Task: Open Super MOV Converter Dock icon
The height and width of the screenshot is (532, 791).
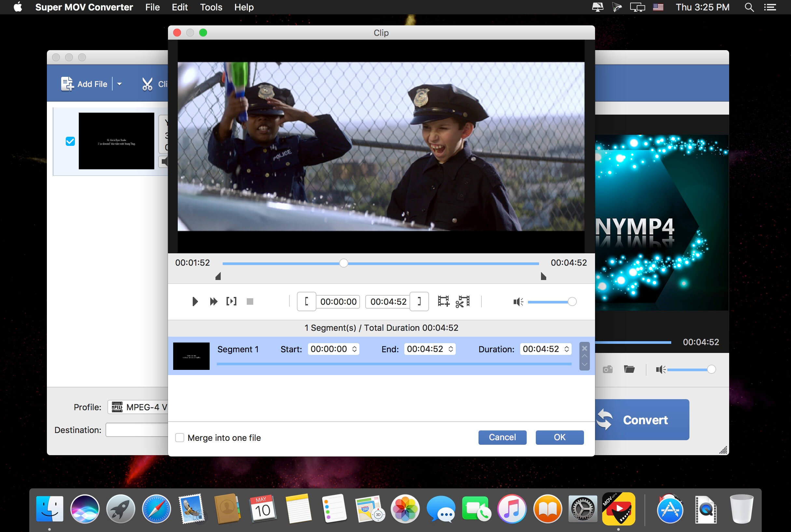Action: (x=618, y=509)
